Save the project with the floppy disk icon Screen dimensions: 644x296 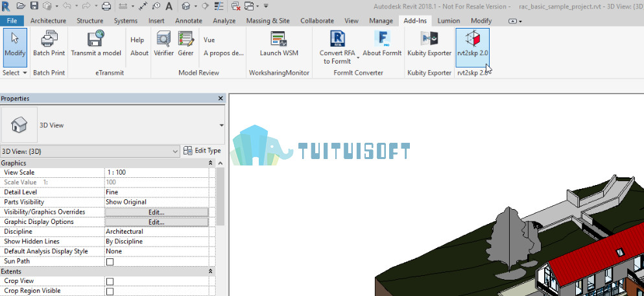coord(34,6)
